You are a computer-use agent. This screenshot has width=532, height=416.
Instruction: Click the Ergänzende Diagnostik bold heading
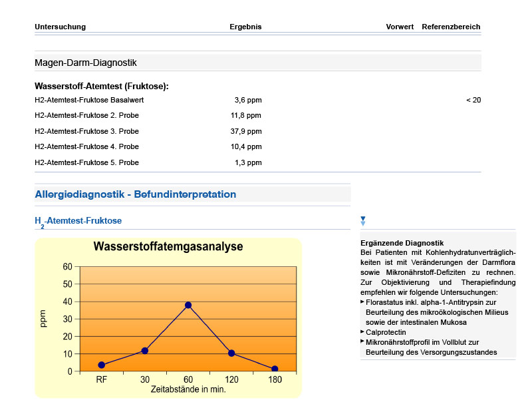click(x=402, y=243)
